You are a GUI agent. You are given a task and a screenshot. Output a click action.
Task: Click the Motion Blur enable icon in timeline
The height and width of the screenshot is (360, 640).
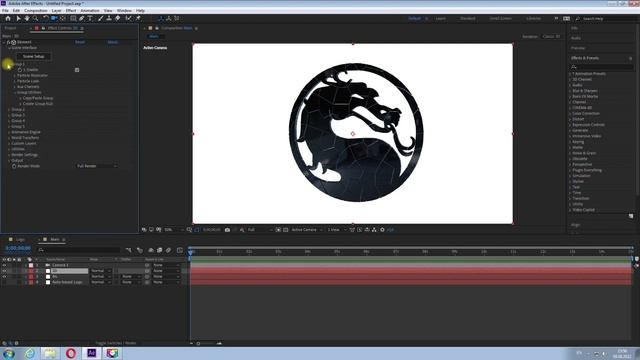pyautogui.click(x=168, y=250)
